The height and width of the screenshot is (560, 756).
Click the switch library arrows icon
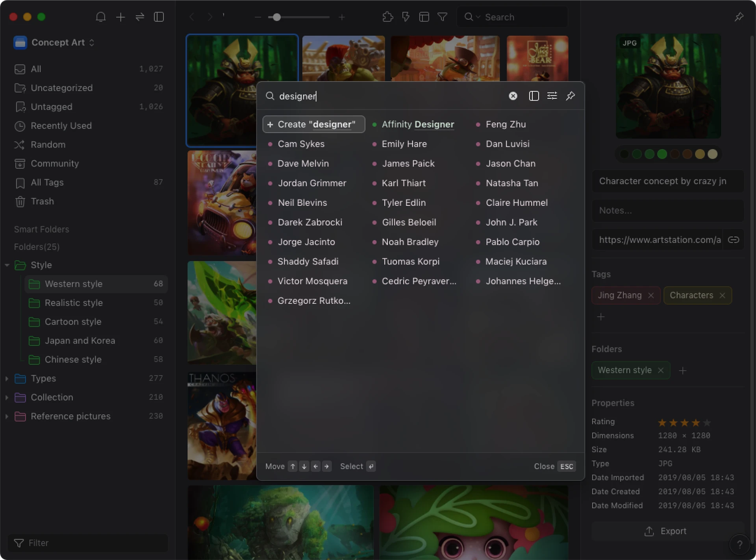(x=140, y=17)
